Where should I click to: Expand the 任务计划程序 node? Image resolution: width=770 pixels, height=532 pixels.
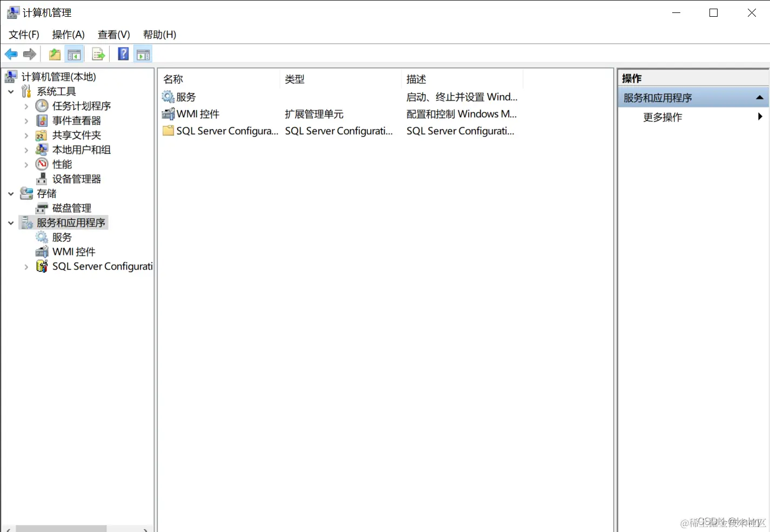pos(26,106)
